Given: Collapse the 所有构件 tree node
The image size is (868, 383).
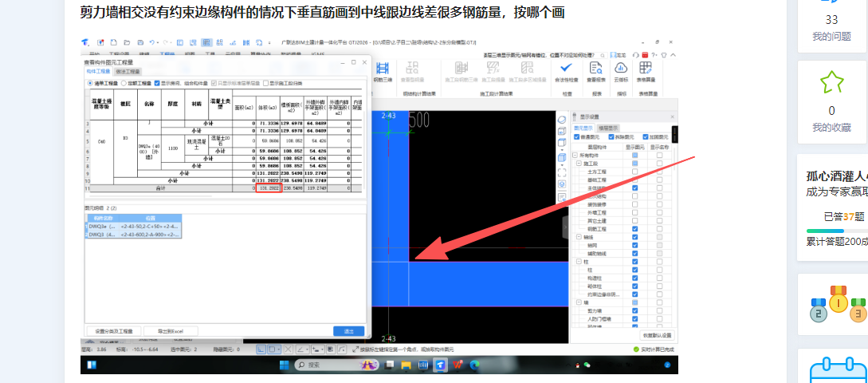Looking at the screenshot, I should click(x=575, y=156).
